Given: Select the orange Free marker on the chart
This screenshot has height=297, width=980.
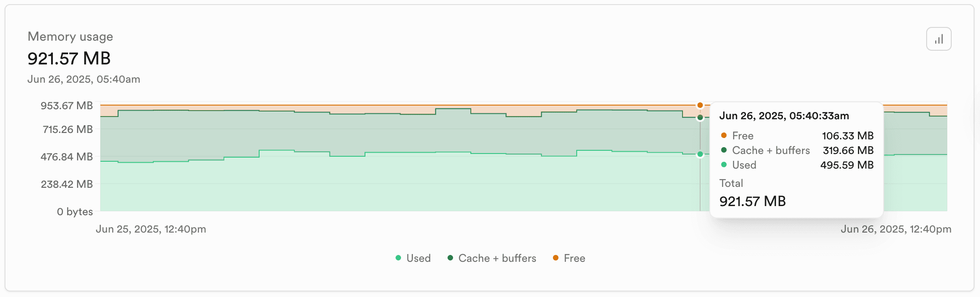Looking at the screenshot, I should (x=700, y=105).
